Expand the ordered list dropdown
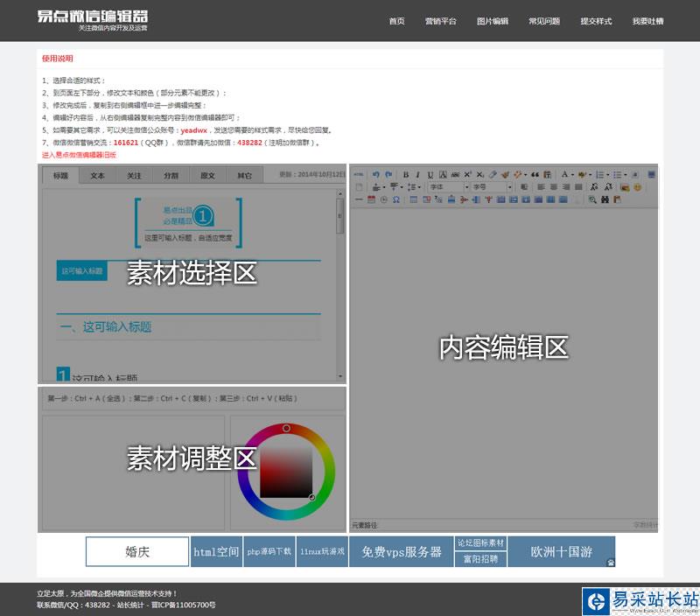Image resolution: width=700 pixels, height=616 pixels. tap(607, 174)
